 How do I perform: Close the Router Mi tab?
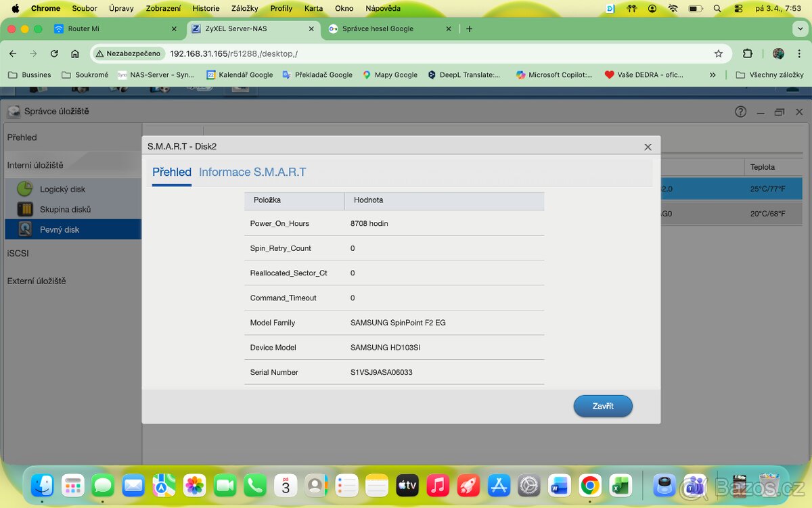click(x=174, y=29)
